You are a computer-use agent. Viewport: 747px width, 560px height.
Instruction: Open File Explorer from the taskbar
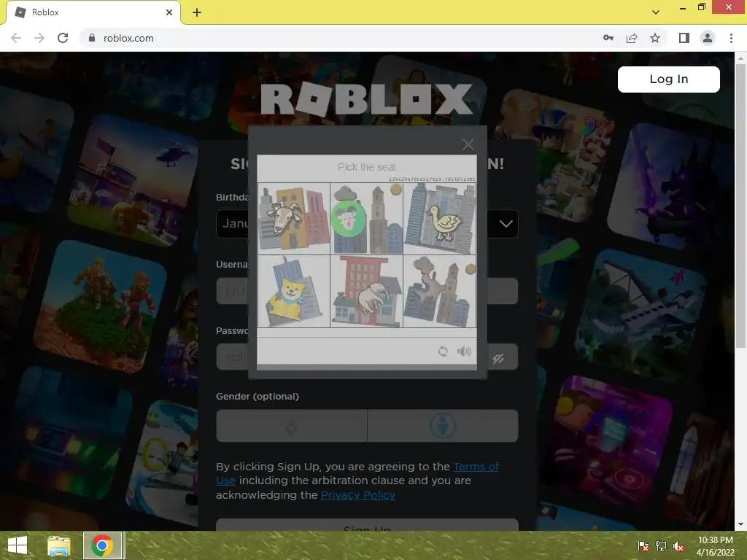[x=58, y=545]
